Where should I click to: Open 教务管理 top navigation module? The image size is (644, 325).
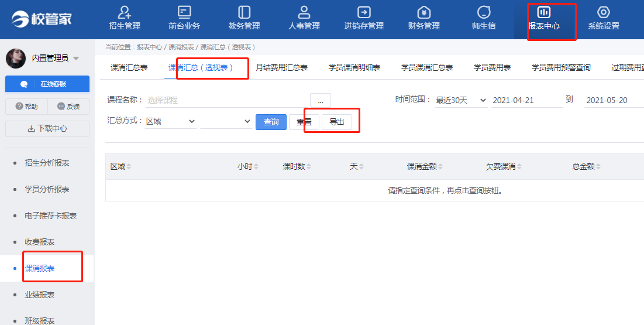point(244,19)
